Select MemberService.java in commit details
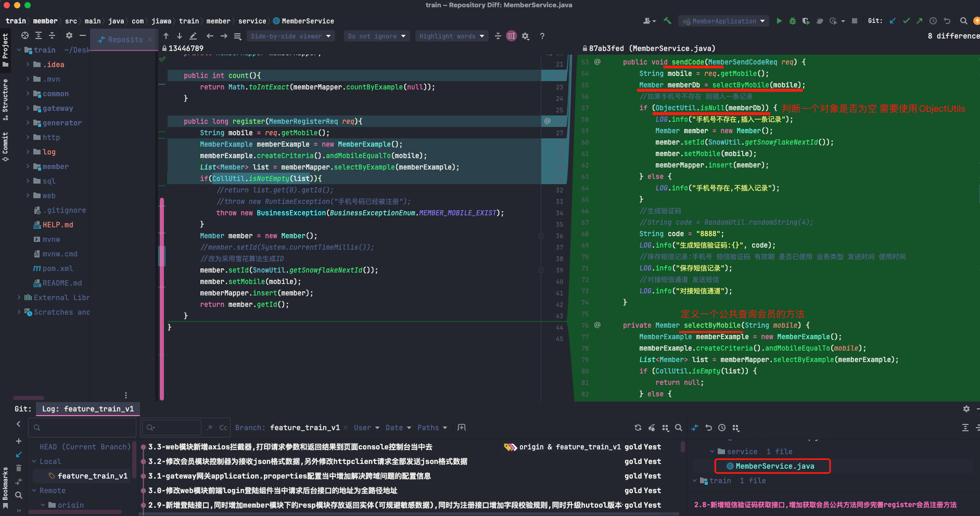Screen dimensions: 980x516 click(774, 466)
